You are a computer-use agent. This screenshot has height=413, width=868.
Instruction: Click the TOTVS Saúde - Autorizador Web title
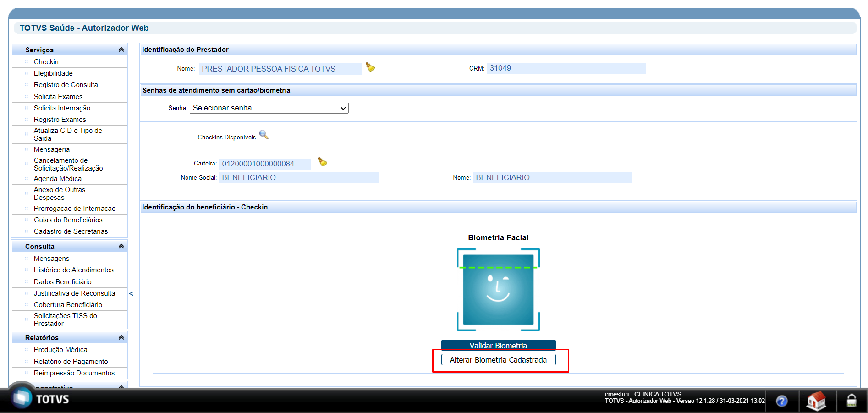pyautogui.click(x=84, y=28)
